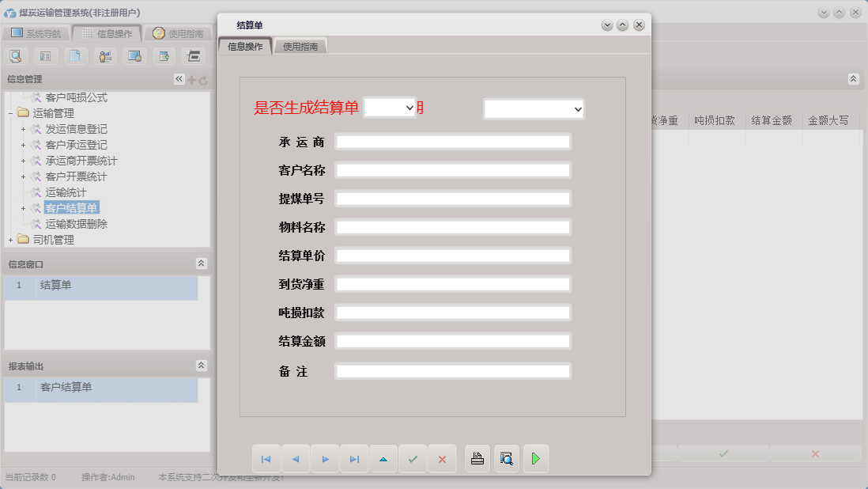Select 客户结算单 under 报表输出
Viewport: 868px width, 489px height.
click(66, 389)
